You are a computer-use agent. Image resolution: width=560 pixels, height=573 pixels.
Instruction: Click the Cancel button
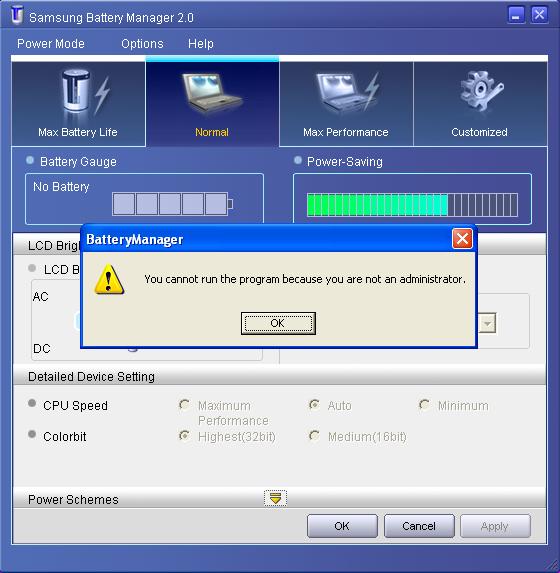(x=419, y=526)
